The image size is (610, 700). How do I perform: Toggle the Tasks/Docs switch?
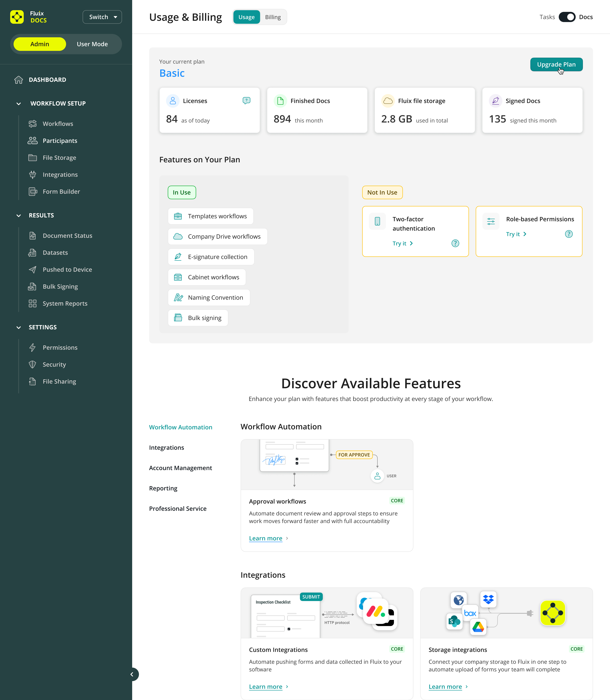(x=567, y=17)
